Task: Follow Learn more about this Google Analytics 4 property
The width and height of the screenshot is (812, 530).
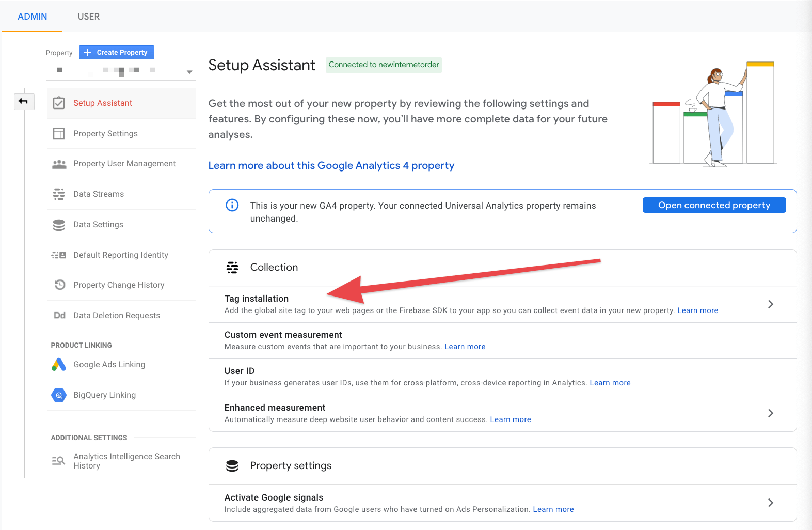Action: (331, 165)
